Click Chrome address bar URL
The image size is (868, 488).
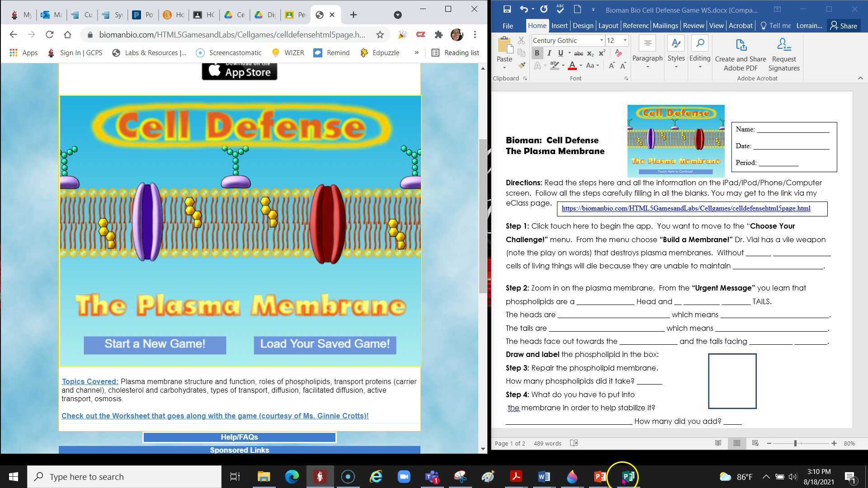232,34
